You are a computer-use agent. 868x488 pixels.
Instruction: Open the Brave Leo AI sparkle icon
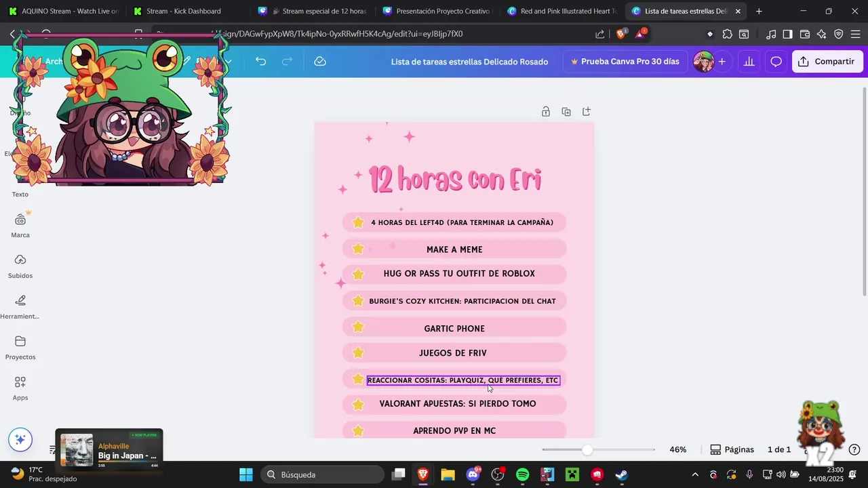822,34
